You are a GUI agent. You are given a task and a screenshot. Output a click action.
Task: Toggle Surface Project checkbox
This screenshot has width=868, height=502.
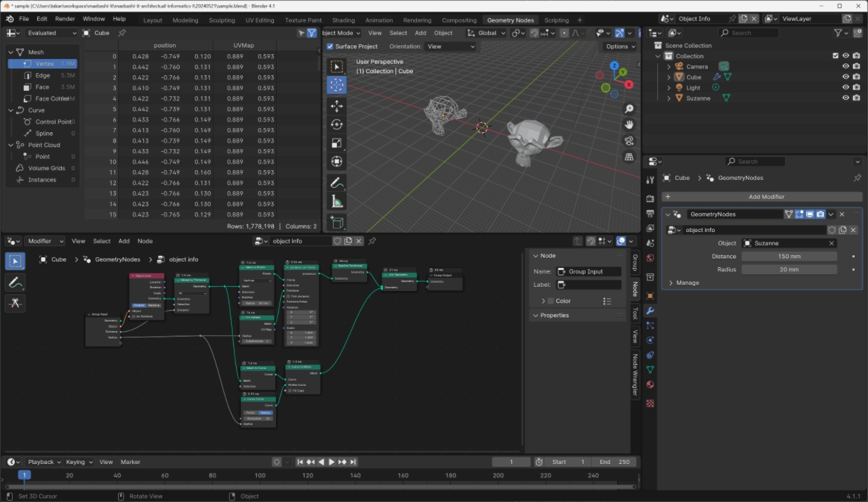(x=330, y=46)
